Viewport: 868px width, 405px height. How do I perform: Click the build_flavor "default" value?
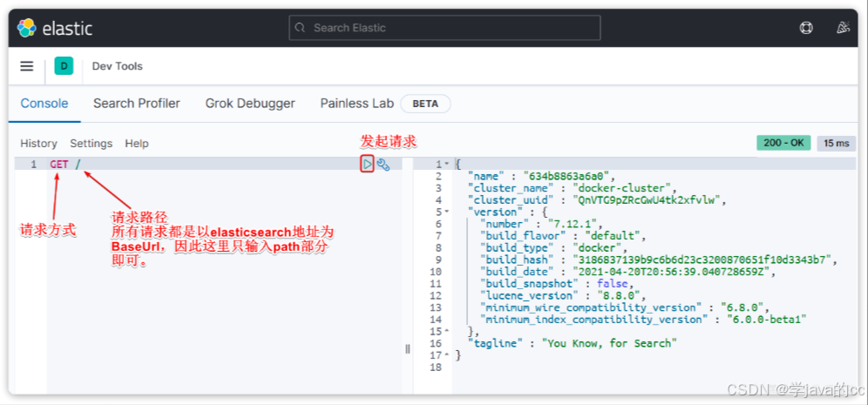[x=614, y=236]
